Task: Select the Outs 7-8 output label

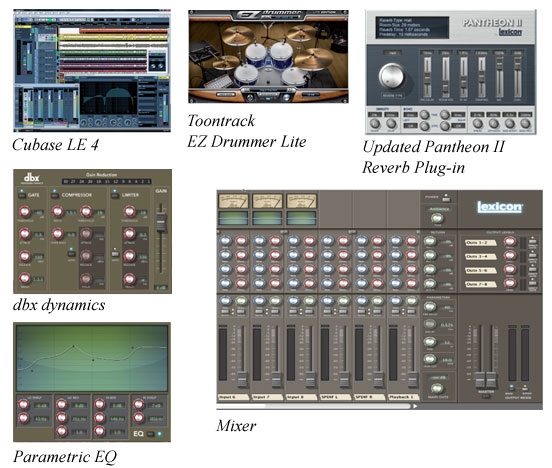Action: tap(480, 283)
